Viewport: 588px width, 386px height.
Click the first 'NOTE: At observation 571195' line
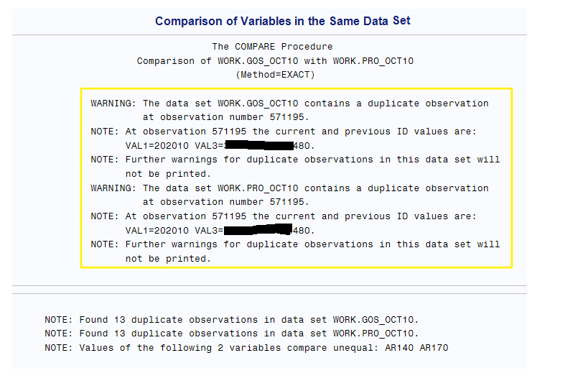(284, 132)
